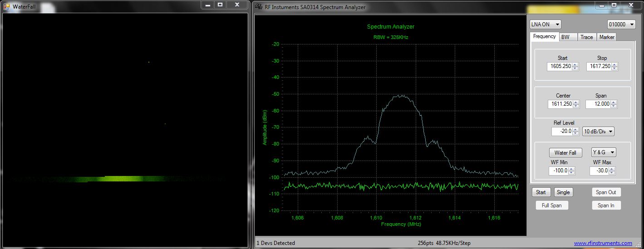Click the Span Out button

(606, 192)
